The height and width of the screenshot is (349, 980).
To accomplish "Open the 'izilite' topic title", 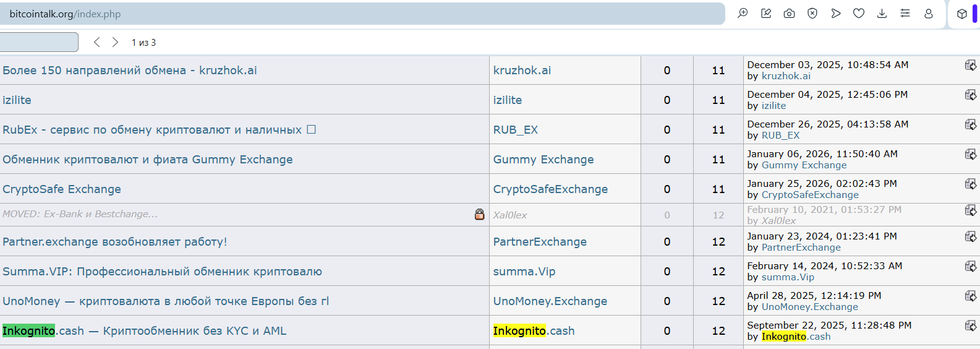I will 17,100.
